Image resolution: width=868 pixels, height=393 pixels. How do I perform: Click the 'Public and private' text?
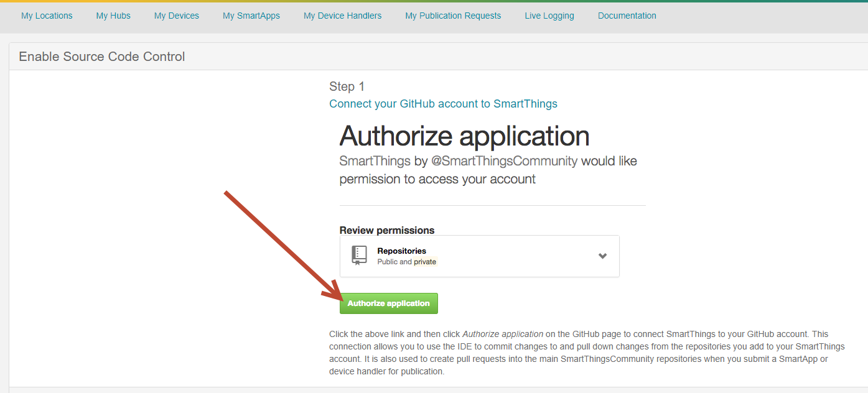pos(407,262)
